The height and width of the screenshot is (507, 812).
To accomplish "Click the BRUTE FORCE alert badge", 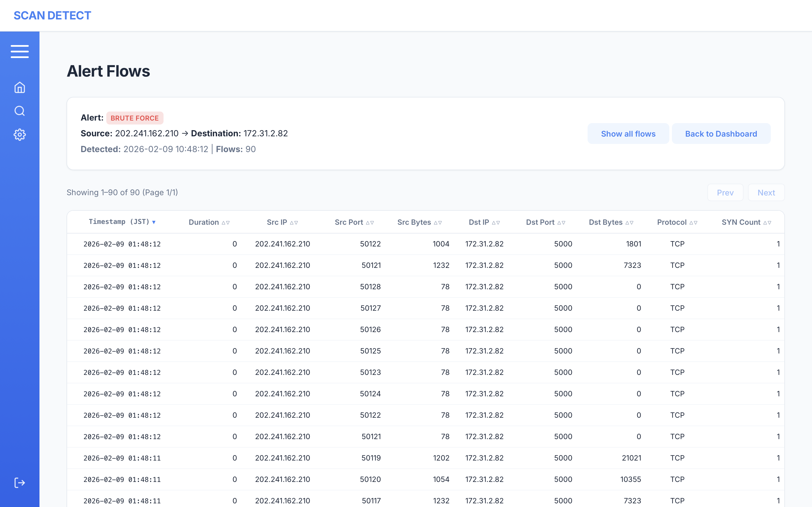I will tap(134, 118).
